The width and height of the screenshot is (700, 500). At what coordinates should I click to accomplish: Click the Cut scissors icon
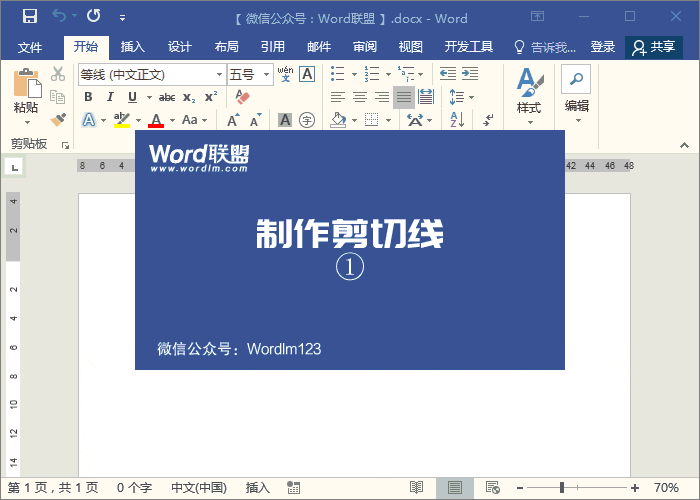click(58, 74)
